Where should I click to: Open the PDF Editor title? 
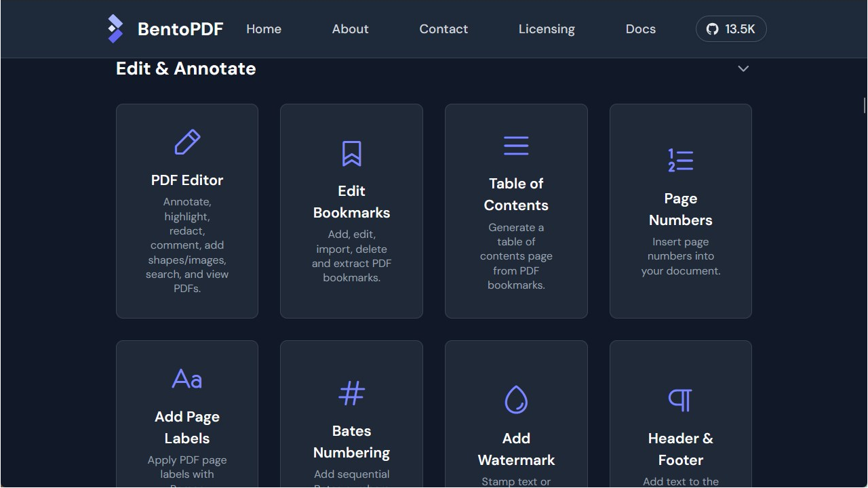(187, 180)
